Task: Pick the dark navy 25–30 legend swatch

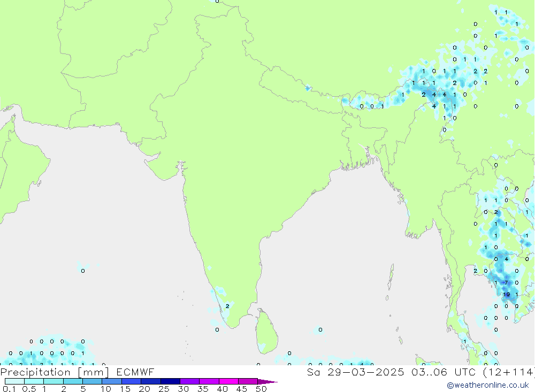Action: [170, 381]
